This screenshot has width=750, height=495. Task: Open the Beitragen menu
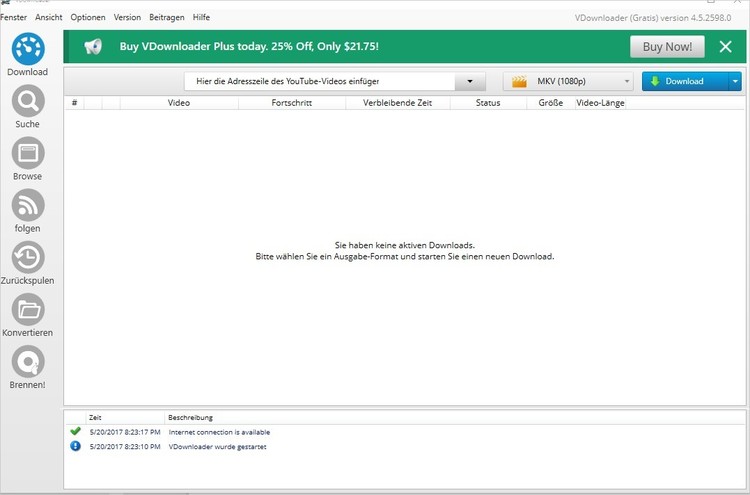tap(166, 17)
